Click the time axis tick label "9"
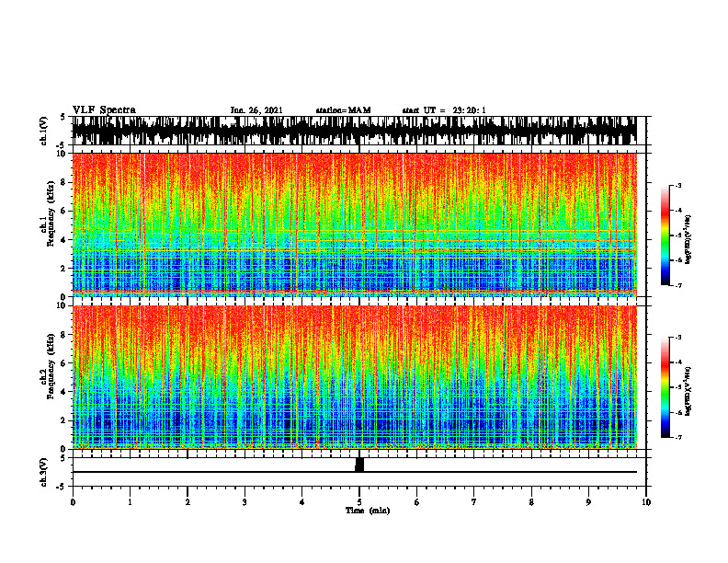 pyautogui.click(x=588, y=502)
